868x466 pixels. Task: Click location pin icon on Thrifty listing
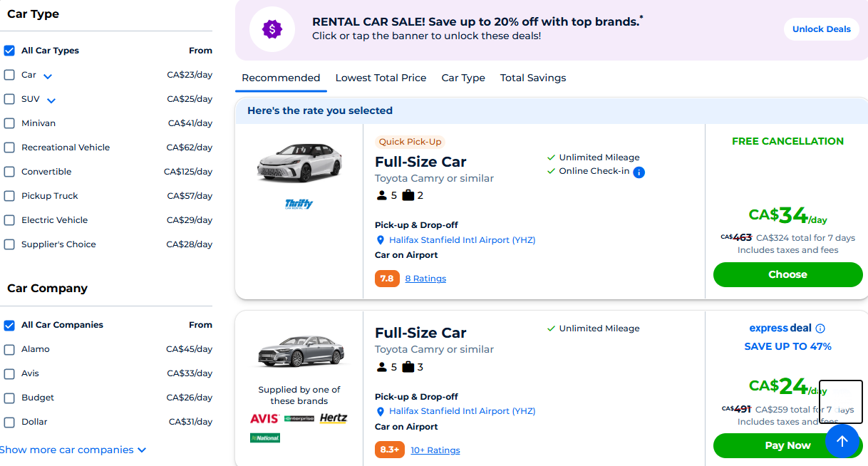click(381, 240)
